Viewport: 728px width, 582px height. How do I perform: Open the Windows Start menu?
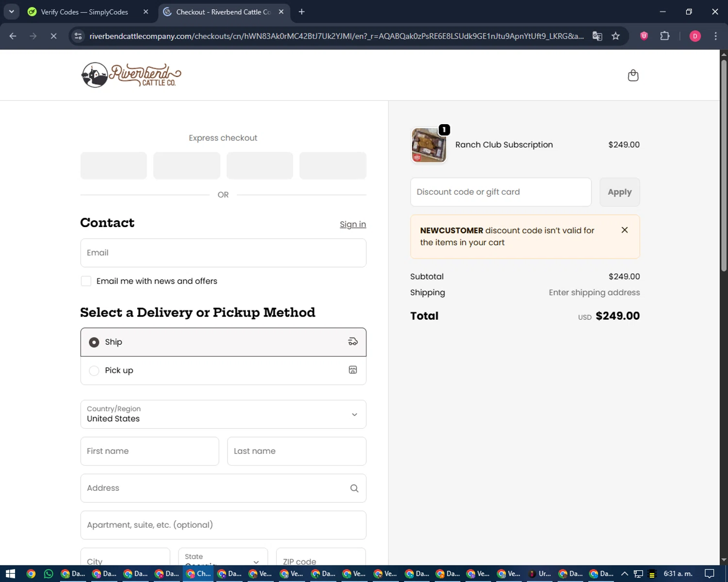point(10,574)
